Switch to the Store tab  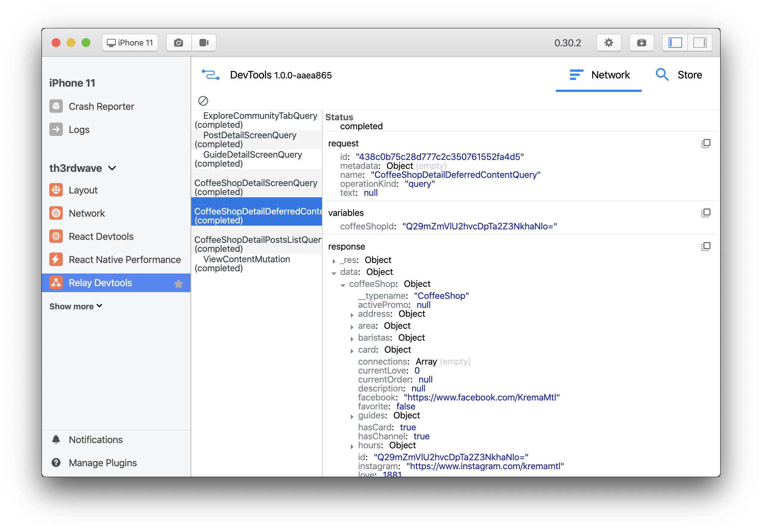(679, 75)
